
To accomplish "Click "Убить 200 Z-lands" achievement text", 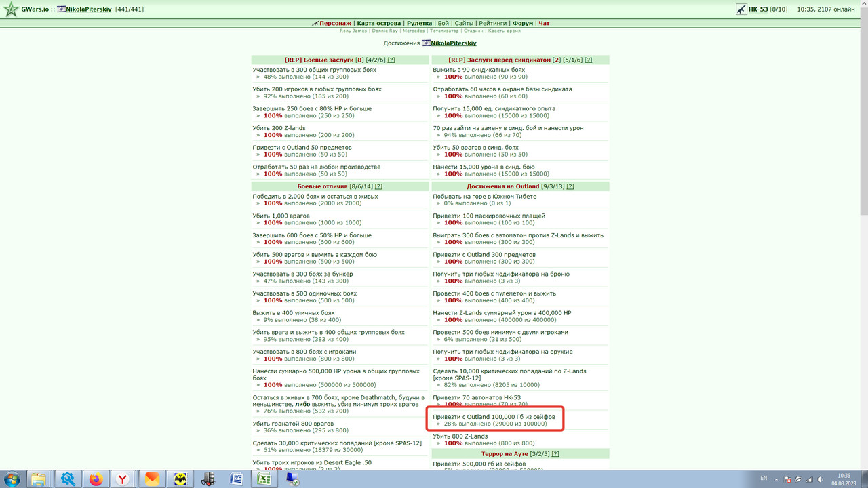I will pyautogui.click(x=279, y=128).
